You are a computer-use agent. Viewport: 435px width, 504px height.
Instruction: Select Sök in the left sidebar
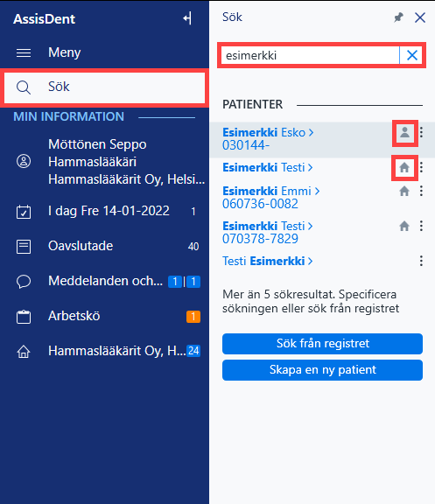104,87
